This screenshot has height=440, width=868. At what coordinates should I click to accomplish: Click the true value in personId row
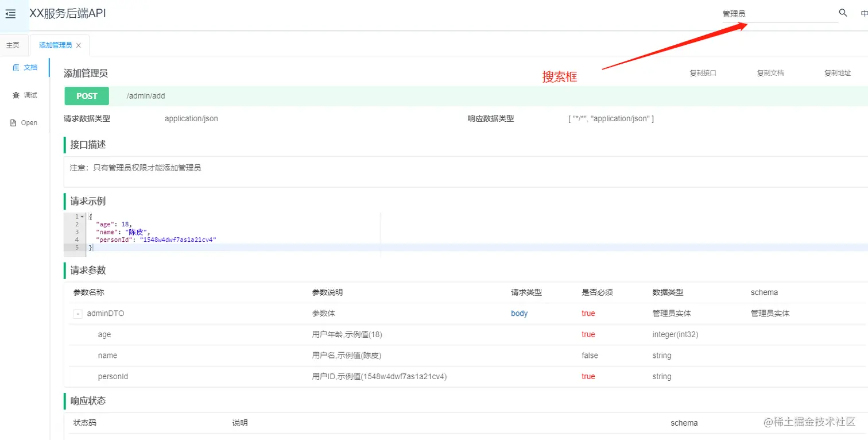pyautogui.click(x=588, y=377)
